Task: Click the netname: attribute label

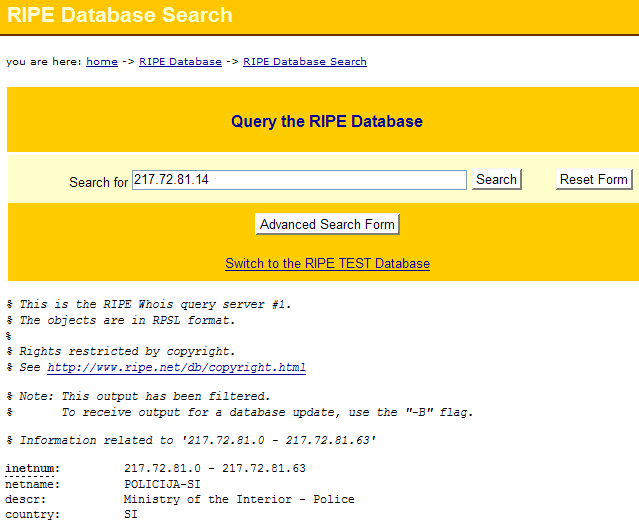Action: tap(32, 485)
